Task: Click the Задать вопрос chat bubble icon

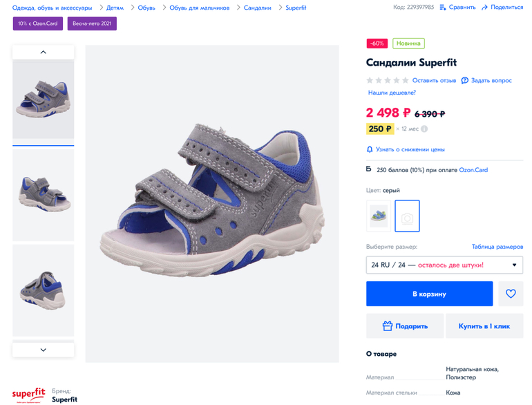Action: coord(465,80)
